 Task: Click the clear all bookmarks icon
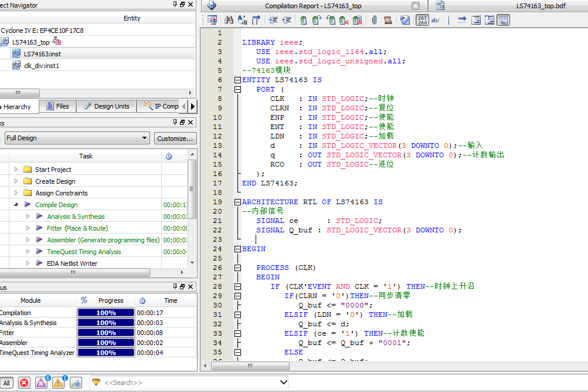tap(358, 21)
